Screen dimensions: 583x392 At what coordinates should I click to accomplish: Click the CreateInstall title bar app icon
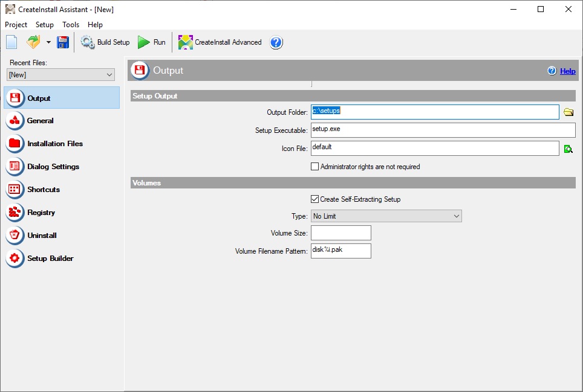tap(10, 9)
